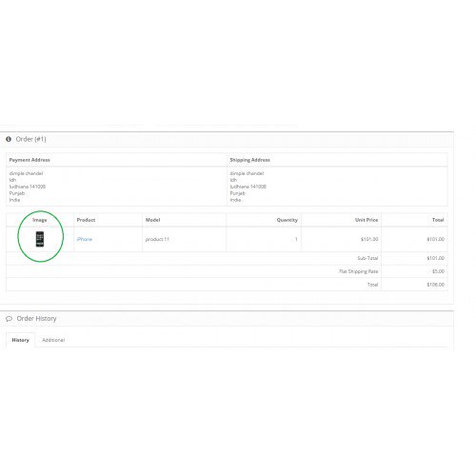Viewport: 476px width, 476px height.
Task: Switch to the History tab
Action: [x=20, y=340]
